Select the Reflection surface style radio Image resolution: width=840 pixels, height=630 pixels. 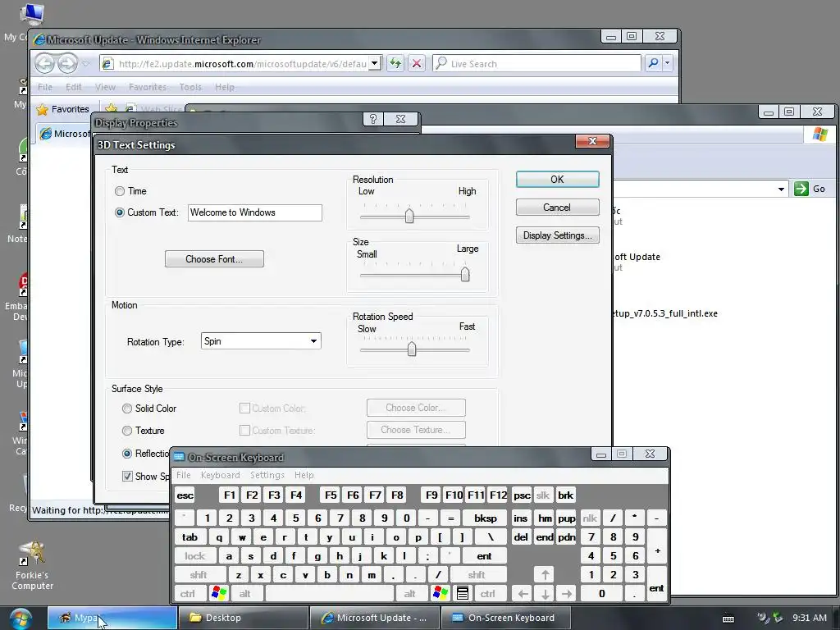127,454
